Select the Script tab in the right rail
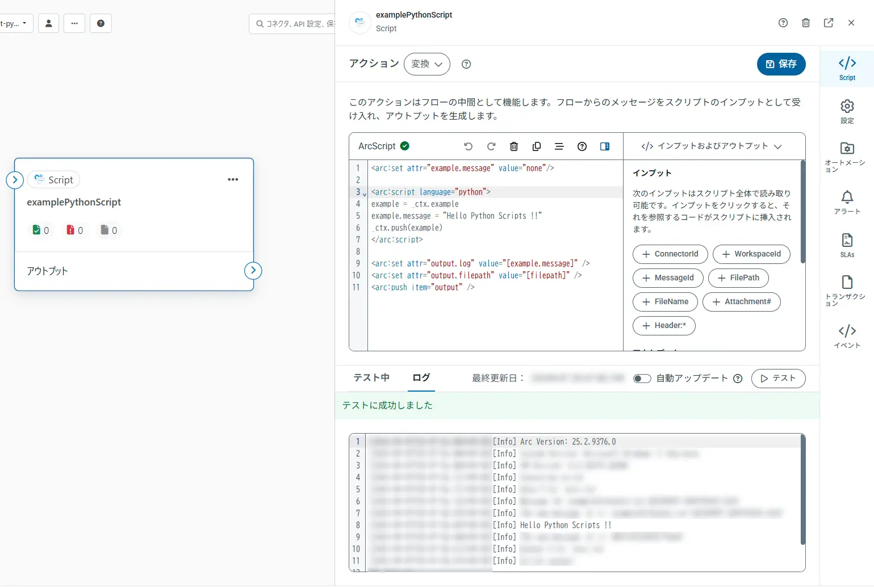The image size is (874, 588). [847, 68]
